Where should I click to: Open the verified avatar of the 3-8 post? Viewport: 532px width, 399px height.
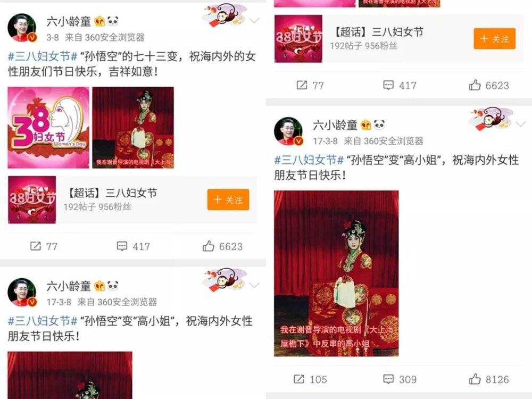click(22, 28)
